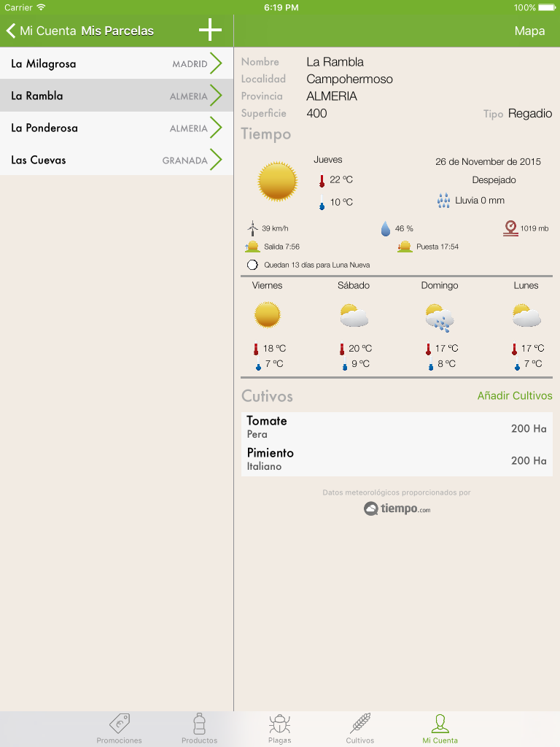Viewport: 560px width, 747px height.
Task: Expand La Milagrosa chevron arrow
Action: pyautogui.click(x=216, y=63)
